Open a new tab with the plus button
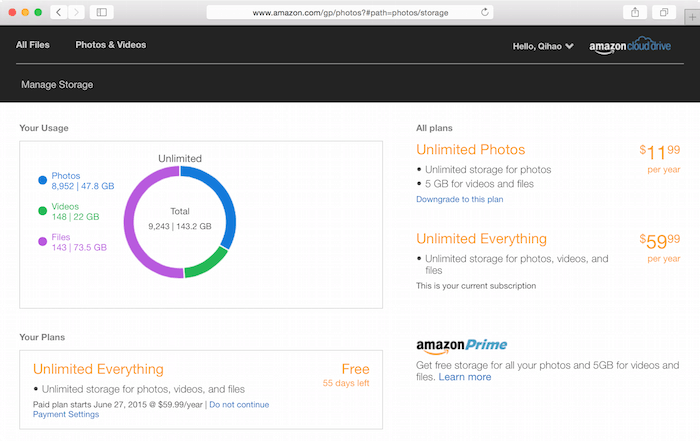Screen dimensions: 700x441 [x=692, y=17]
